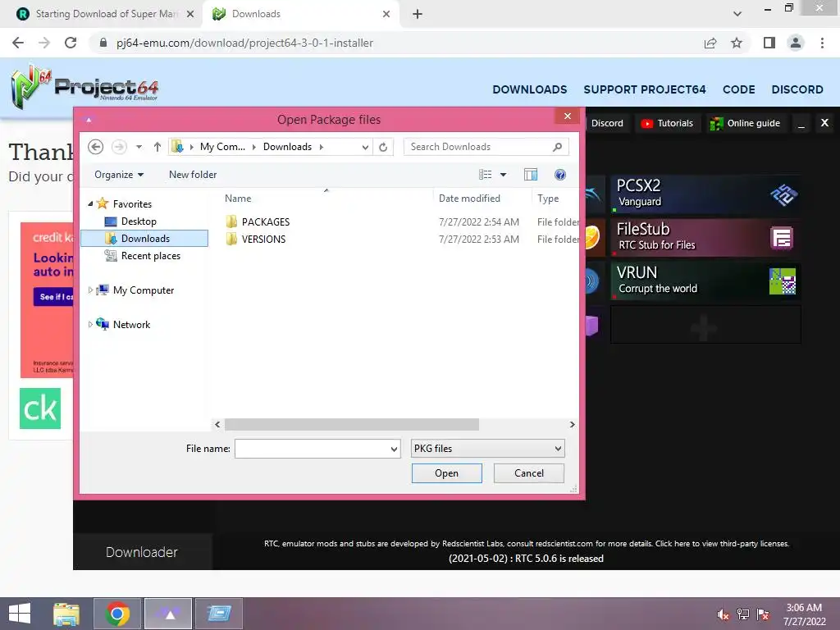Open the Discord link in RTC launcher

coord(607,123)
